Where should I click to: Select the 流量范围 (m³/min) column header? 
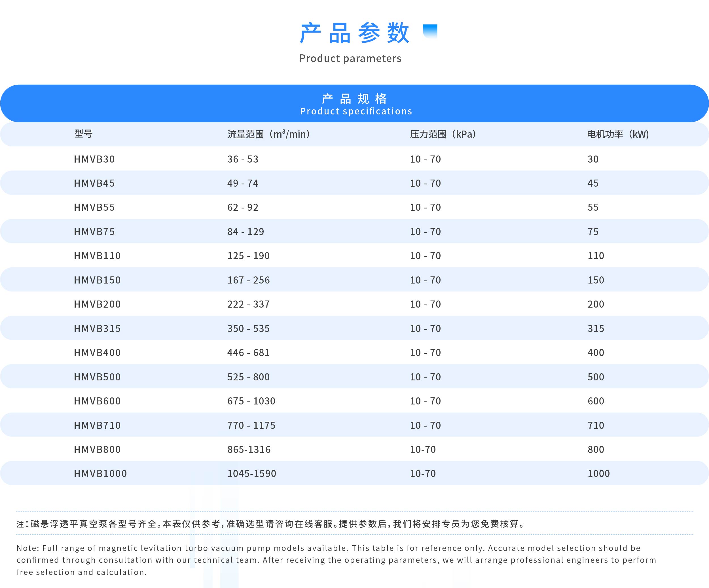click(269, 134)
